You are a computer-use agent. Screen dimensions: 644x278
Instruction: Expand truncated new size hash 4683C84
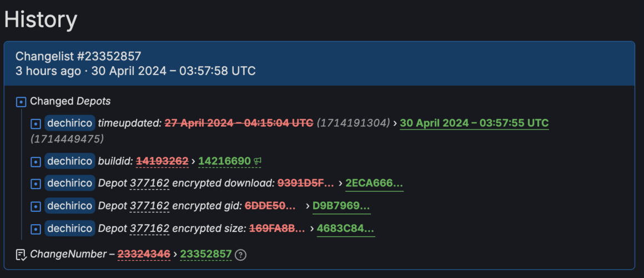(345, 228)
